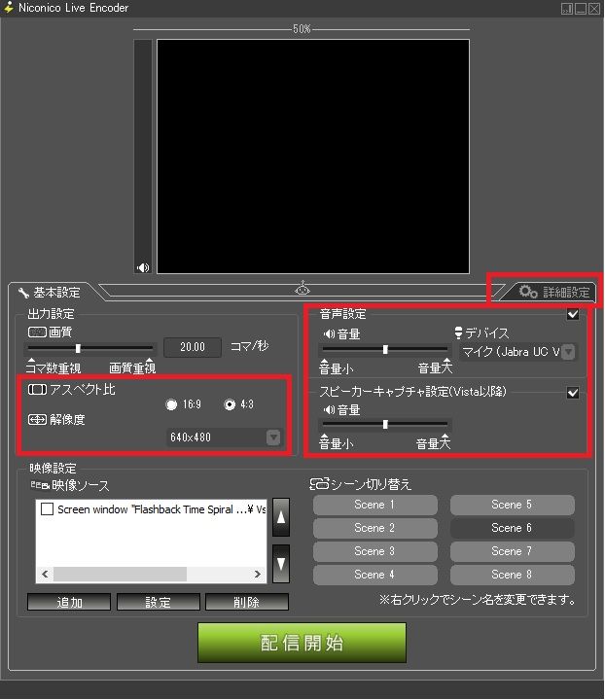This screenshot has width=605, height=700.
Task: Switch to Scene 3
Action: click(375, 551)
